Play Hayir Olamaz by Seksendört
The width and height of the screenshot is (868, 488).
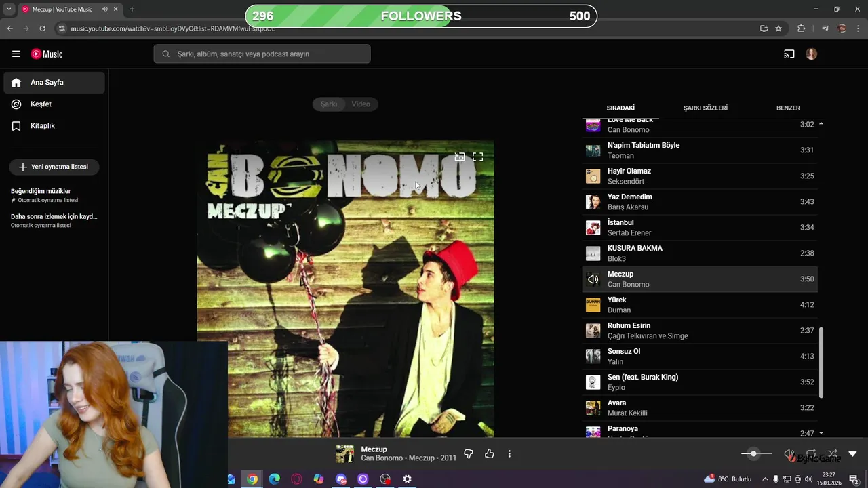coord(700,176)
